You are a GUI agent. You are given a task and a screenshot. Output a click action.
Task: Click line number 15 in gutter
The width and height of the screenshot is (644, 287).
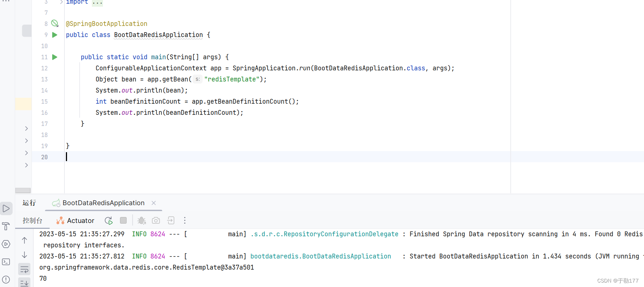coord(44,101)
